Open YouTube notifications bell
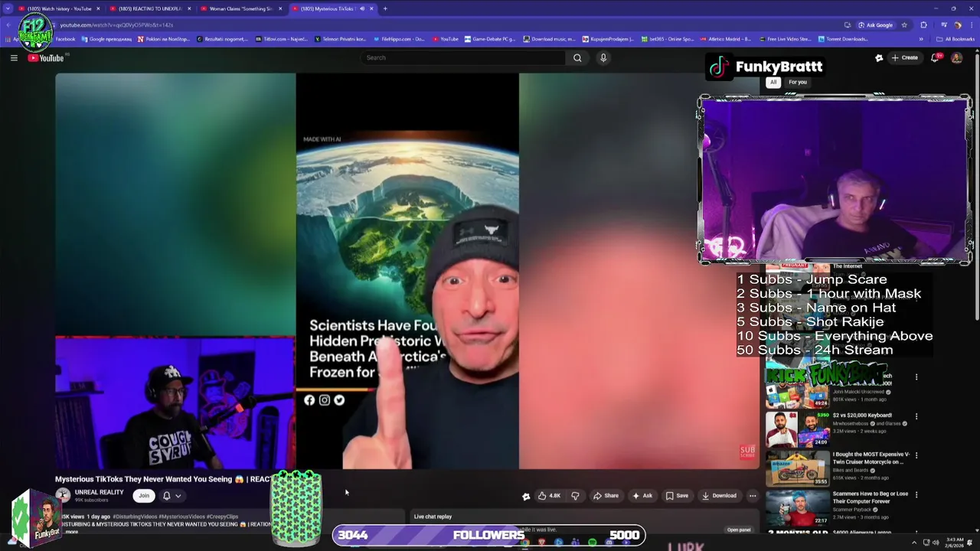The height and width of the screenshot is (551, 980). click(935, 57)
